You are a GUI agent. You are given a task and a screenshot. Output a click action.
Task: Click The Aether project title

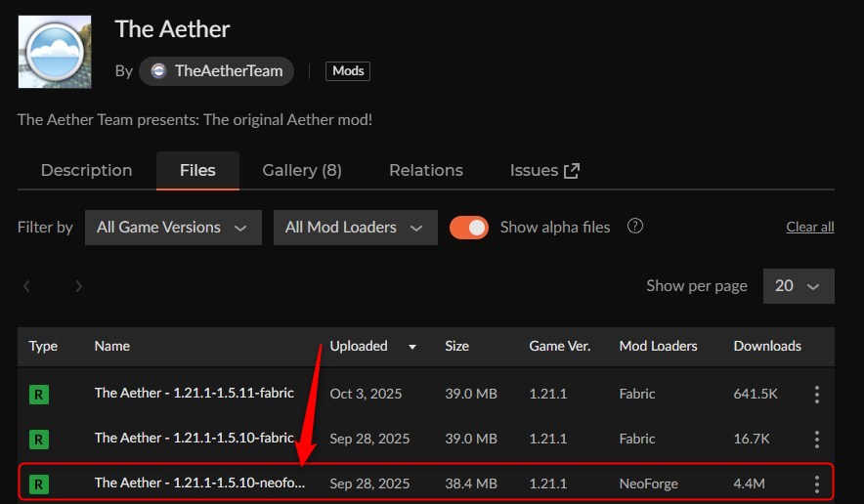pos(172,29)
